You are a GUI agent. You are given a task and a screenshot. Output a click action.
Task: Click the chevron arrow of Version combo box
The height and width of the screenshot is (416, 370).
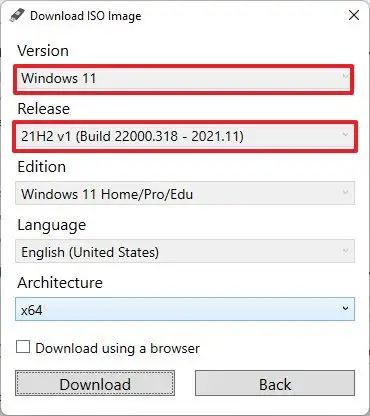[x=345, y=77]
